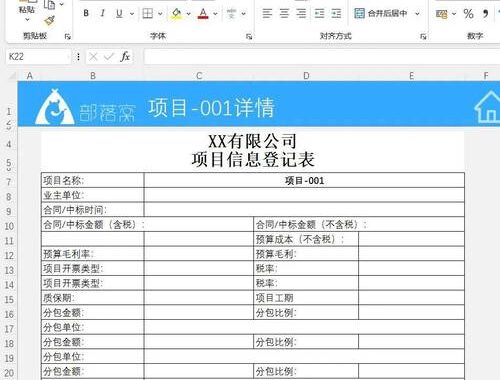500x380 pixels.
Task: Select 合同/中标金额（不含税）cell
Action: click(x=359, y=225)
